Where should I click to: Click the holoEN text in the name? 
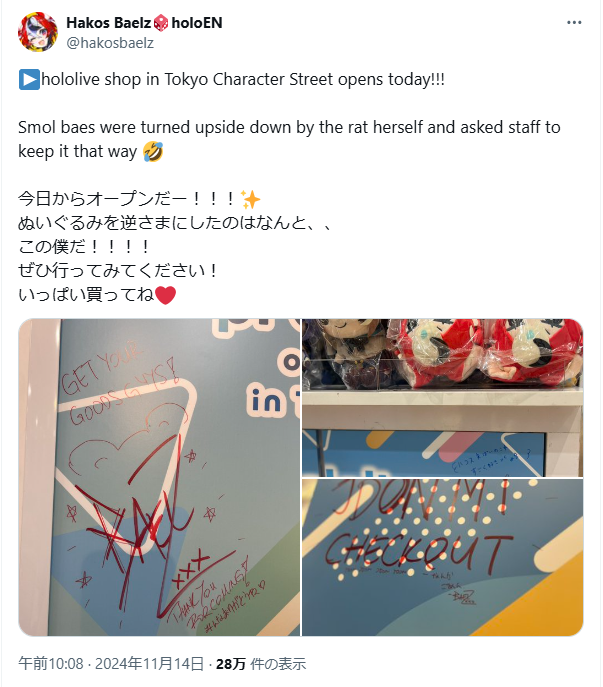tap(197, 23)
